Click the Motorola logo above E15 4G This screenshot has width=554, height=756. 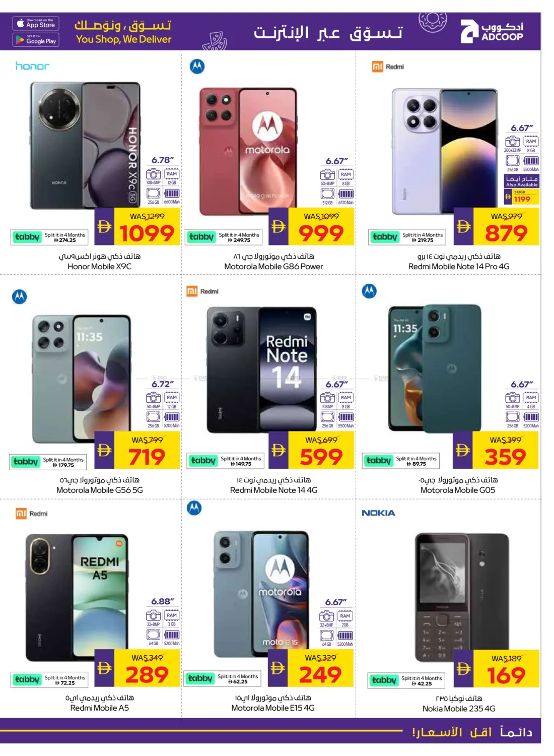coord(194,508)
